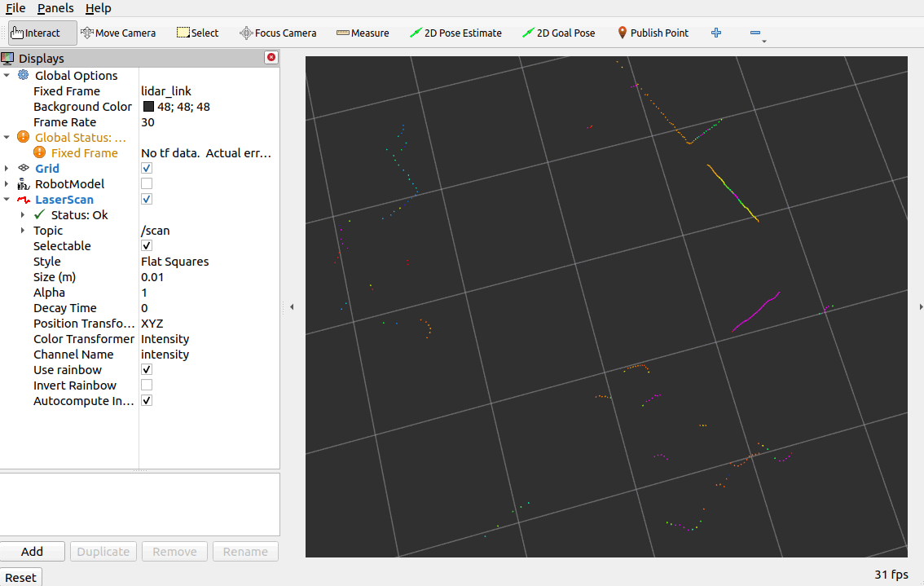Click the Status Ok checkmark icon

click(x=39, y=214)
